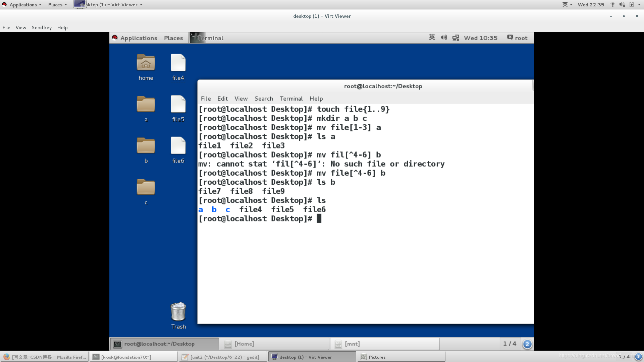This screenshot has width=644, height=362.
Task: Click guest clock Wed 10:35
Action: tap(480, 38)
